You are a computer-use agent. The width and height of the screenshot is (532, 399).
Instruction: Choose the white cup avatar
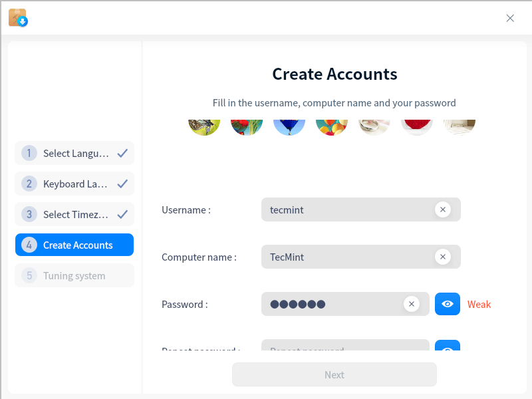[x=374, y=126]
